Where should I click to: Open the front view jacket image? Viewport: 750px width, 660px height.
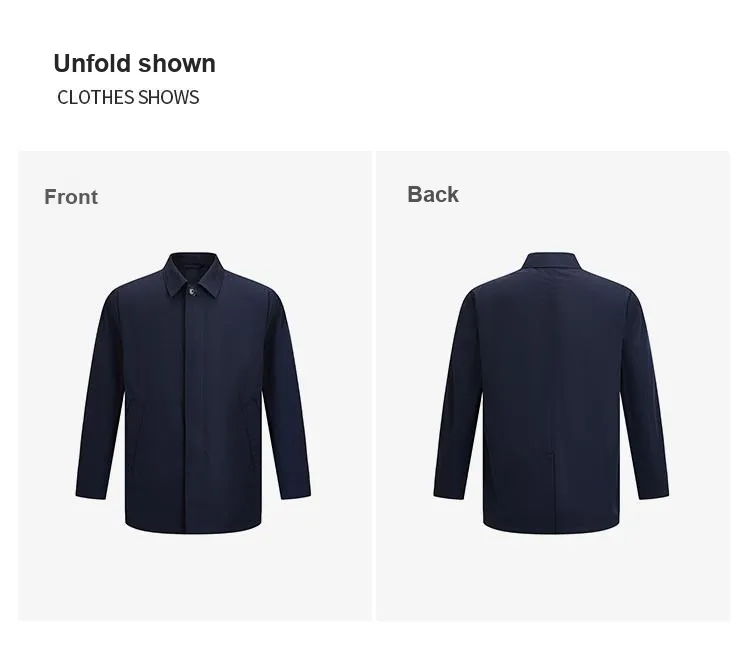193,392
